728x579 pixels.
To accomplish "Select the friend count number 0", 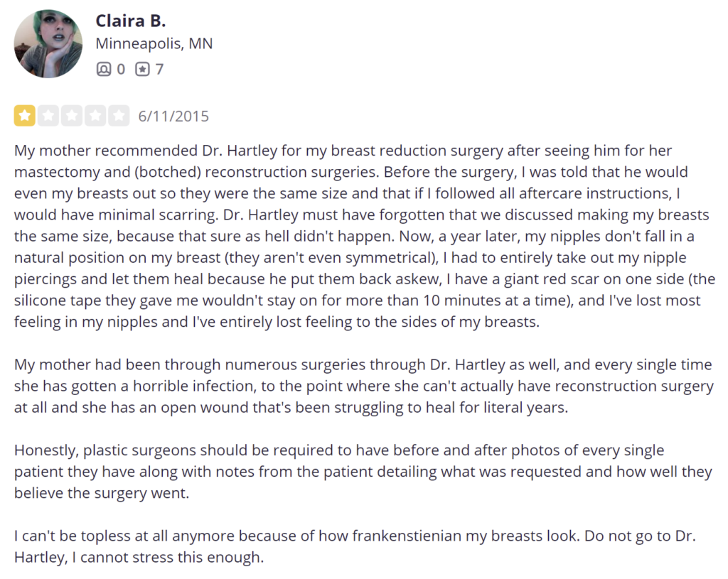I will 121,69.
